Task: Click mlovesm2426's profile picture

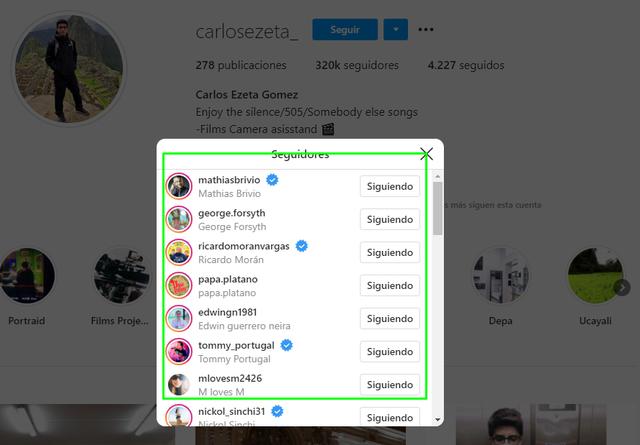Action: (x=179, y=385)
